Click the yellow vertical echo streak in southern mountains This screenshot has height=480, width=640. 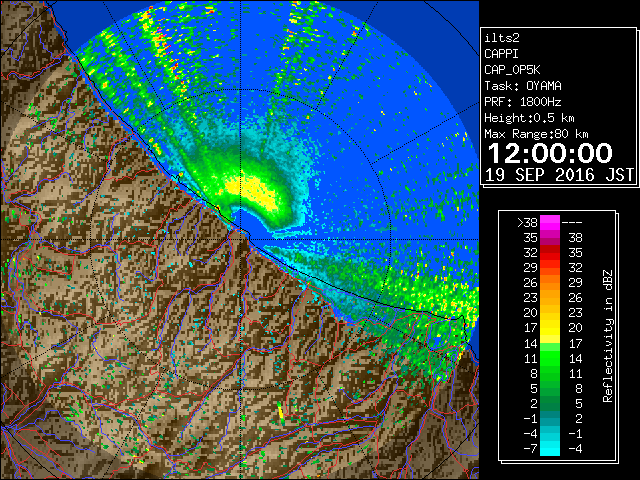pos(280,411)
